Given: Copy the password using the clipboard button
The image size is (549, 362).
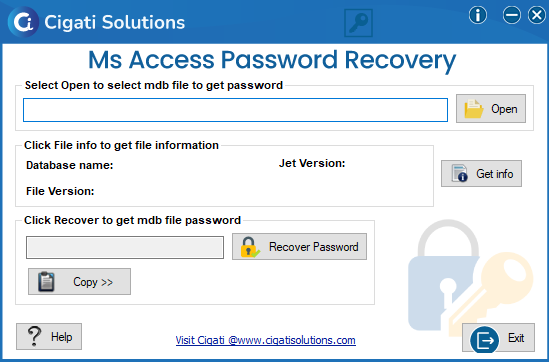Looking at the screenshot, I should point(79,281).
